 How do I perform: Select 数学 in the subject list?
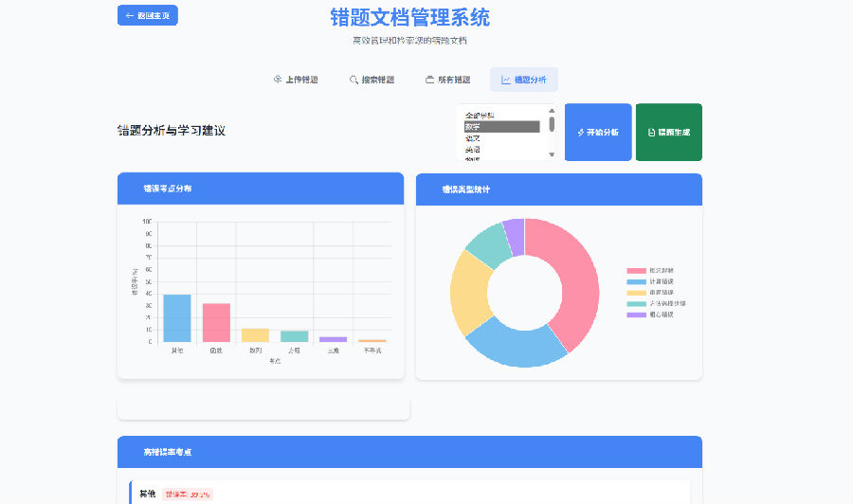(x=501, y=126)
